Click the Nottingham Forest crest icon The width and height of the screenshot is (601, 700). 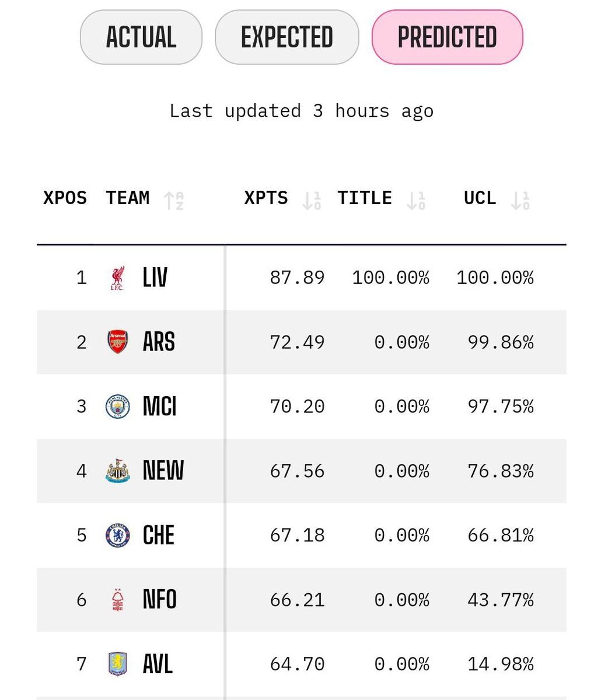tap(117, 600)
